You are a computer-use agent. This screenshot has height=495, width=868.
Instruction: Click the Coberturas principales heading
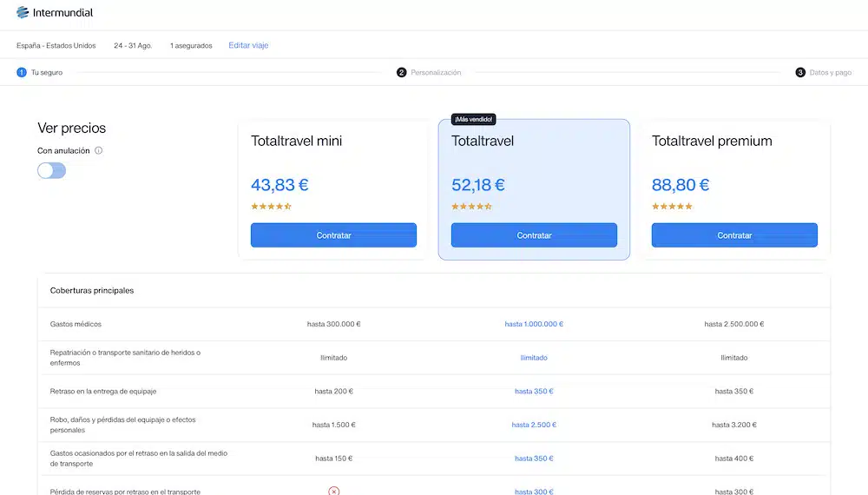coord(92,290)
